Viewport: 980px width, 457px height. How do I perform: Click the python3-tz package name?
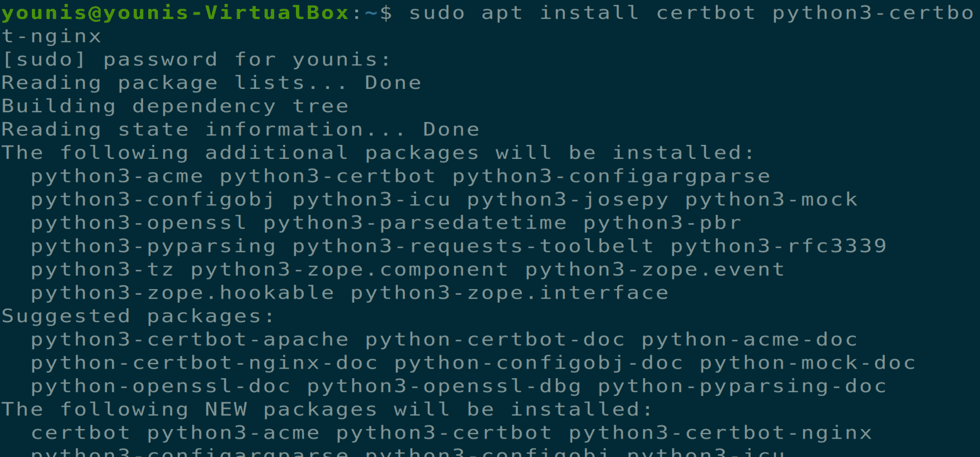coord(102,270)
